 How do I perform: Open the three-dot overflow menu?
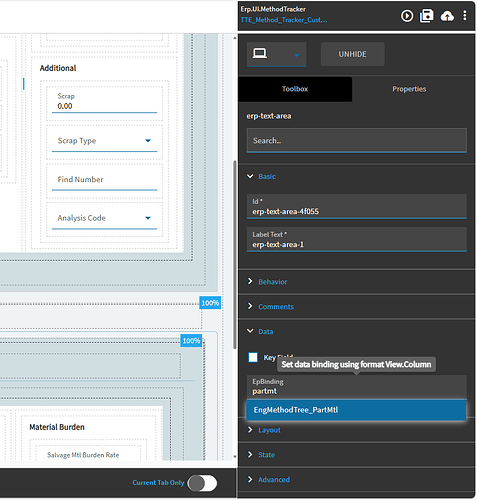[x=465, y=15]
